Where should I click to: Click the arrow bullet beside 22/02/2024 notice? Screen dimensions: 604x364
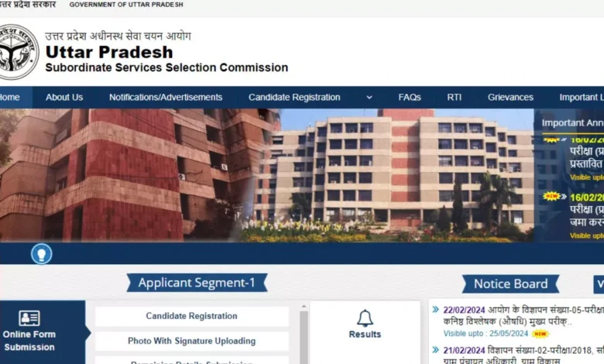click(436, 309)
